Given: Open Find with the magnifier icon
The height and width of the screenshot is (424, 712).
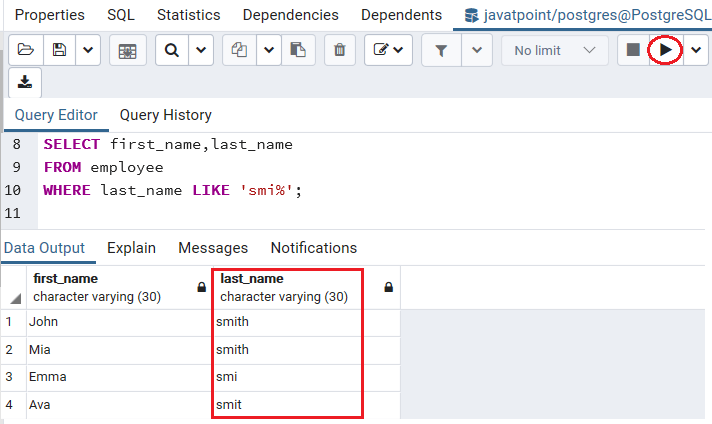Looking at the screenshot, I should pyautogui.click(x=172, y=50).
